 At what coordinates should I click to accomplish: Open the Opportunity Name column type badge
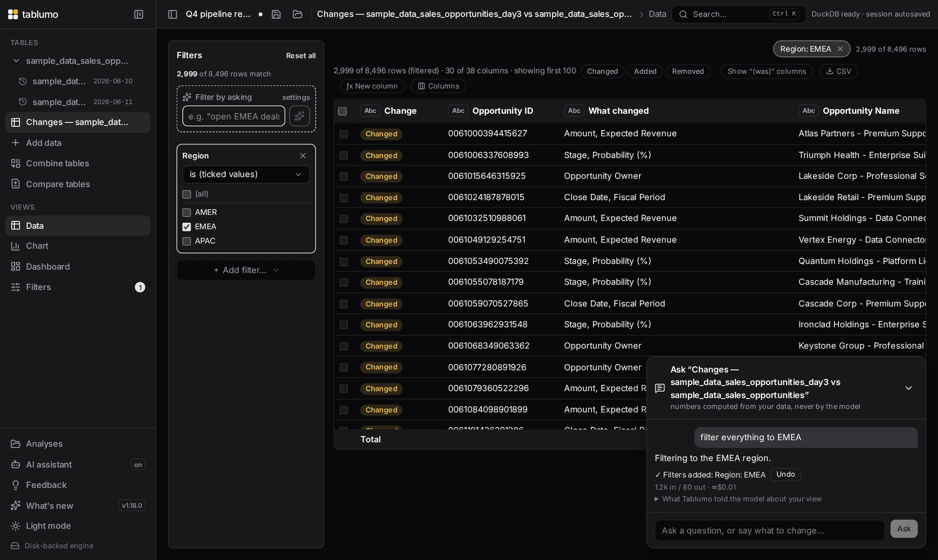pos(809,111)
